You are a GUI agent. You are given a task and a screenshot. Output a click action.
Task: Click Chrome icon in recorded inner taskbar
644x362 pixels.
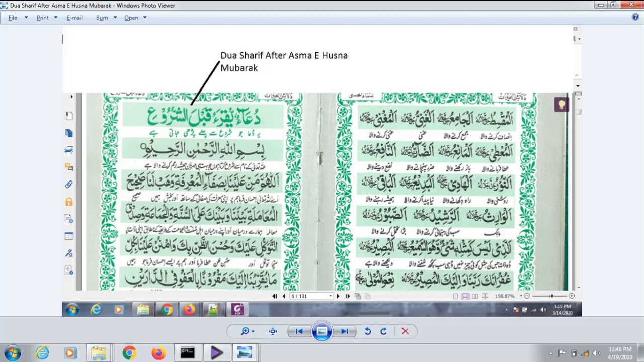pos(167,310)
